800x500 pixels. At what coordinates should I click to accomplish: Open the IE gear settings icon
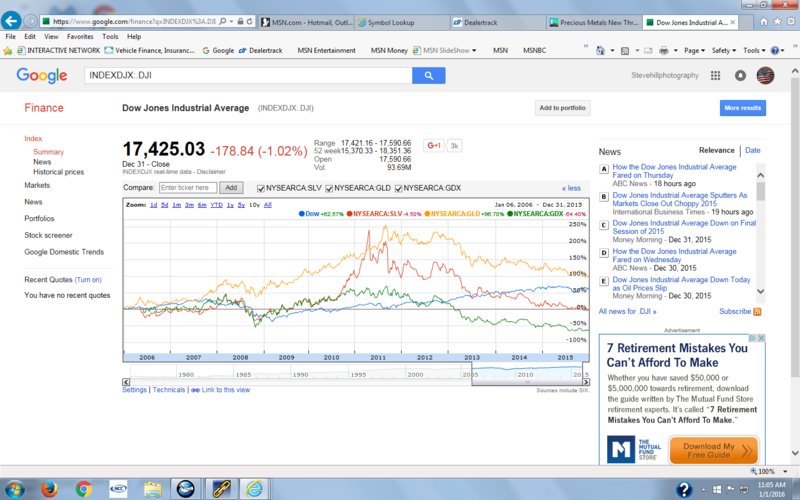[x=791, y=21]
